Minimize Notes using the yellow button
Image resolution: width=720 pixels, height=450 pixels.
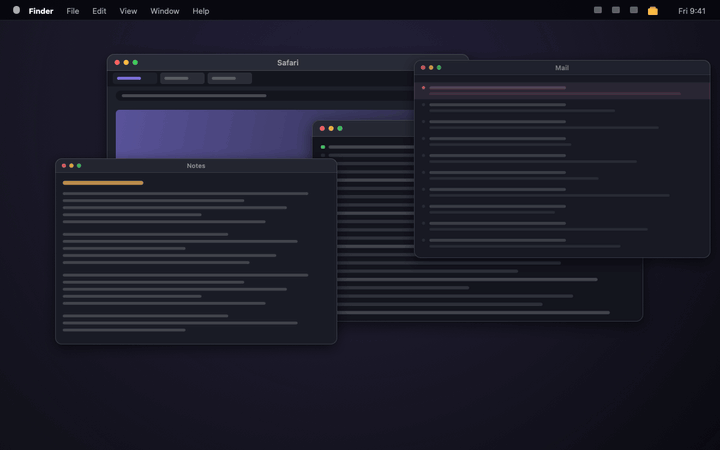71,166
